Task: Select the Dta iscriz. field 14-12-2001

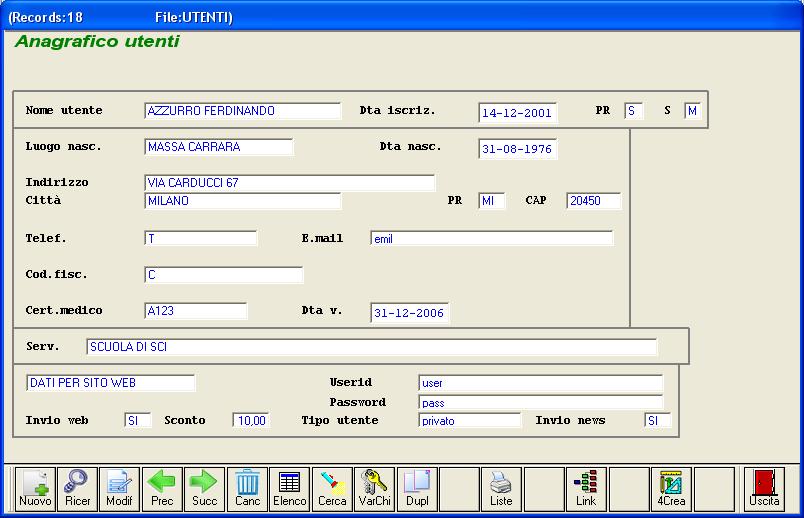Action: (518, 113)
